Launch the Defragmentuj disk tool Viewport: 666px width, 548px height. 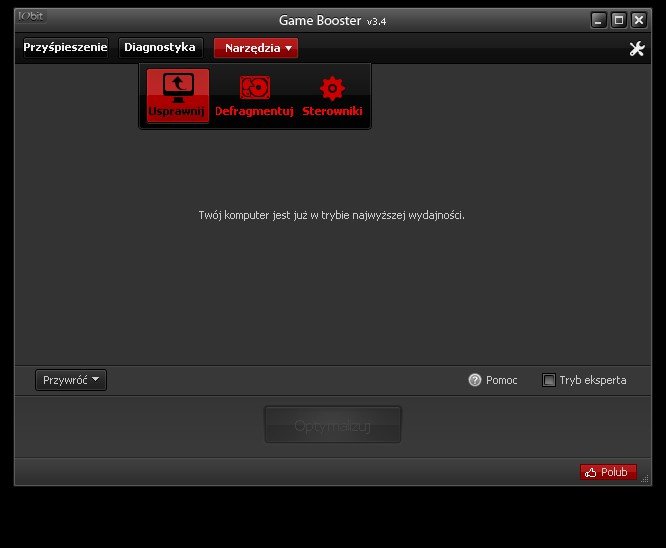tap(254, 96)
